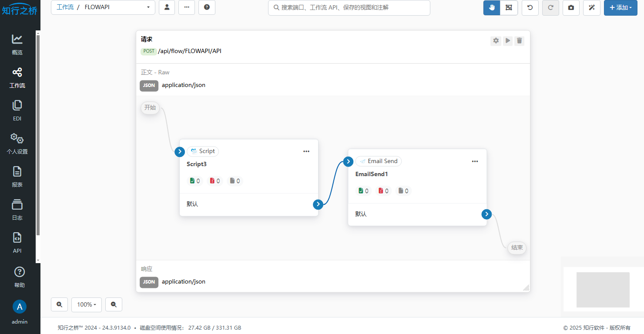Click Script3 red error file counter

(215, 181)
